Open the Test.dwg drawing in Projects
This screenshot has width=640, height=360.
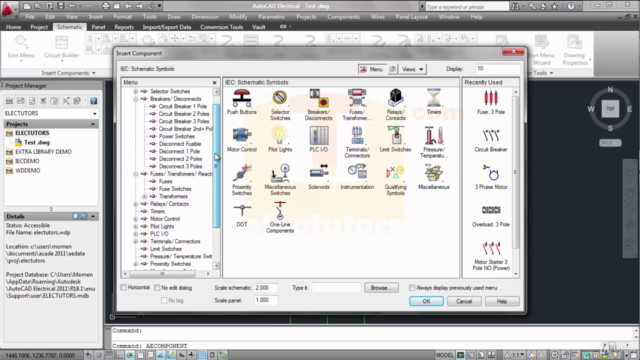point(36,142)
